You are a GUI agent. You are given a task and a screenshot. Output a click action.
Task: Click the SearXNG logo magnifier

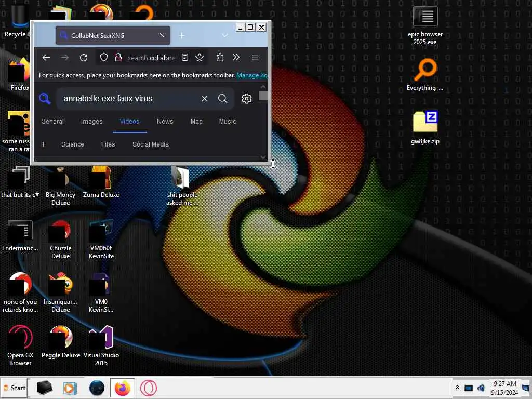pyautogui.click(x=45, y=98)
